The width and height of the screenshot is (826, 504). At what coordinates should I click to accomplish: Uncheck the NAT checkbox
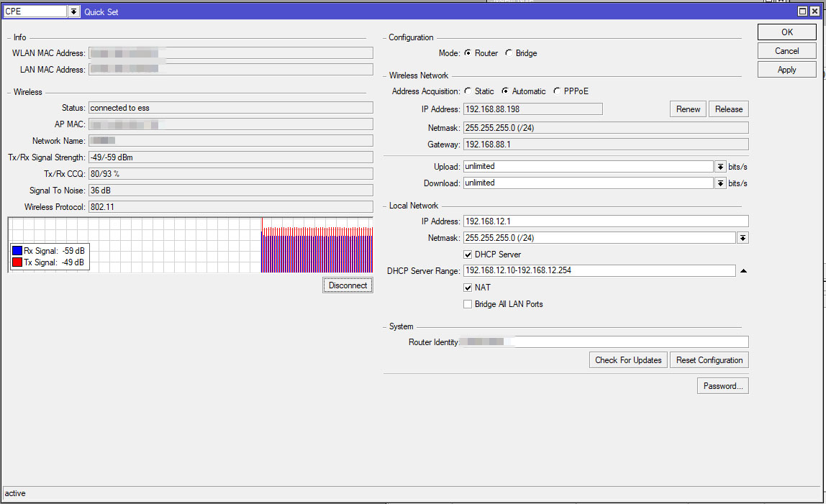(468, 288)
